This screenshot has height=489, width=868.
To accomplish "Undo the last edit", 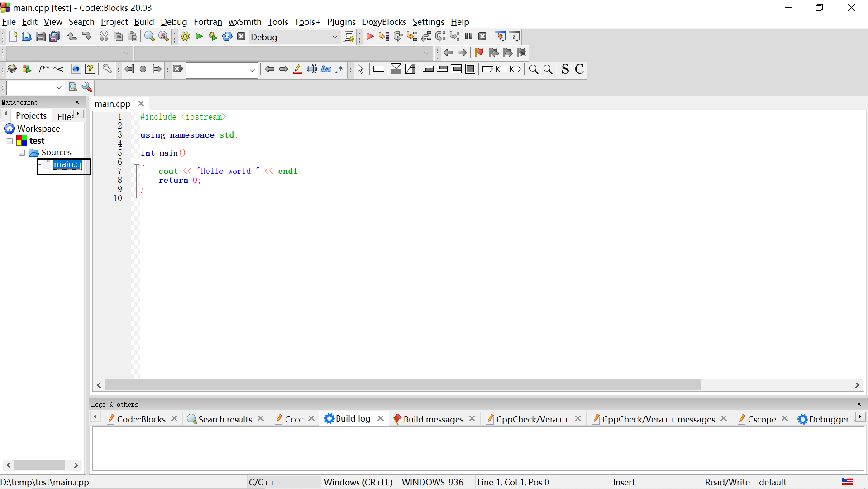I will click(x=72, y=37).
